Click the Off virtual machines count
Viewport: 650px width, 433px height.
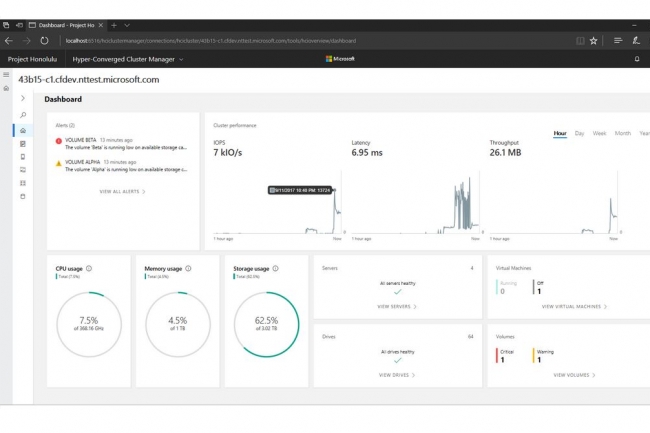538,287
